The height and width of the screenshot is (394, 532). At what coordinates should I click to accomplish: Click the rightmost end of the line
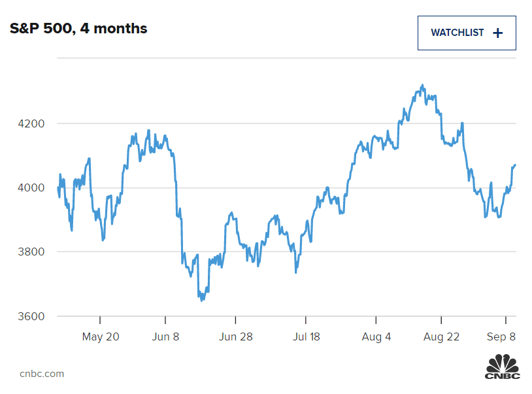(x=515, y=165)
